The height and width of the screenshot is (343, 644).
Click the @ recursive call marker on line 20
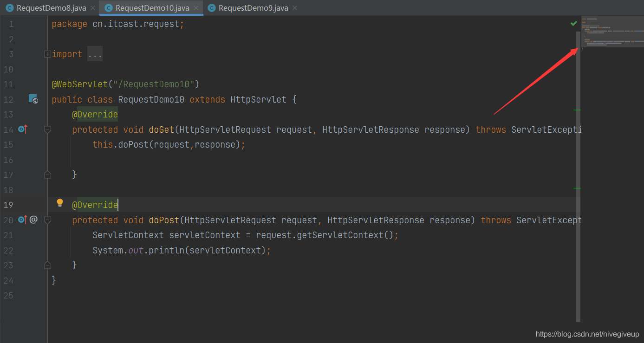(33, 220)
